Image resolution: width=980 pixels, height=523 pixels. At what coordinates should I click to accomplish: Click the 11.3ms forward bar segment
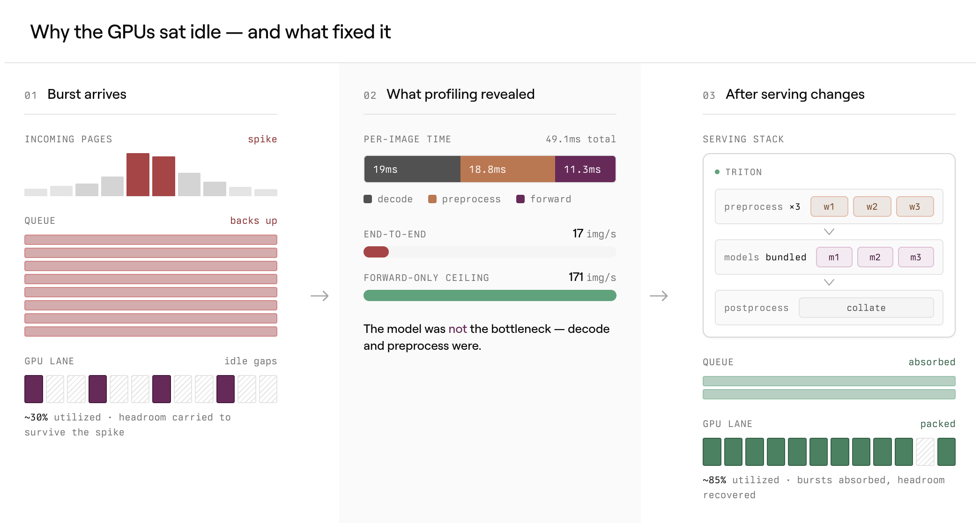[586, 169]
